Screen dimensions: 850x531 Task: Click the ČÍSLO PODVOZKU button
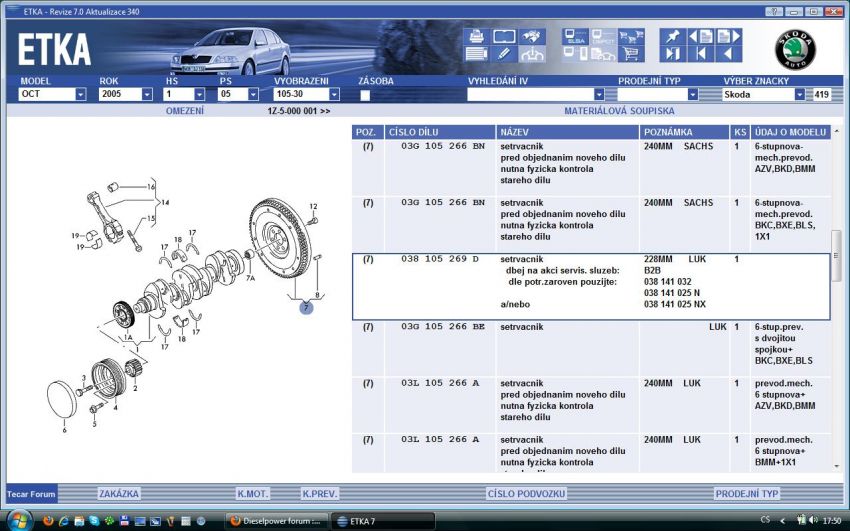(x=527, y=494)
